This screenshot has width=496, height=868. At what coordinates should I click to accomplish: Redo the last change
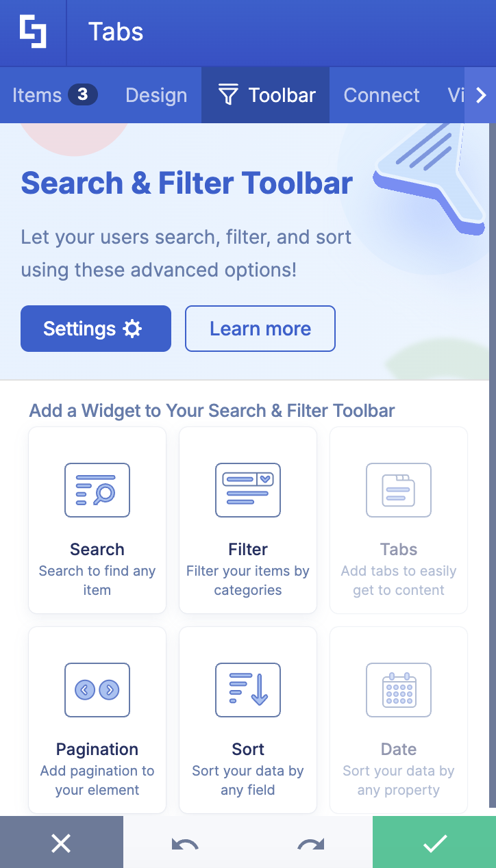pos(310,842)
